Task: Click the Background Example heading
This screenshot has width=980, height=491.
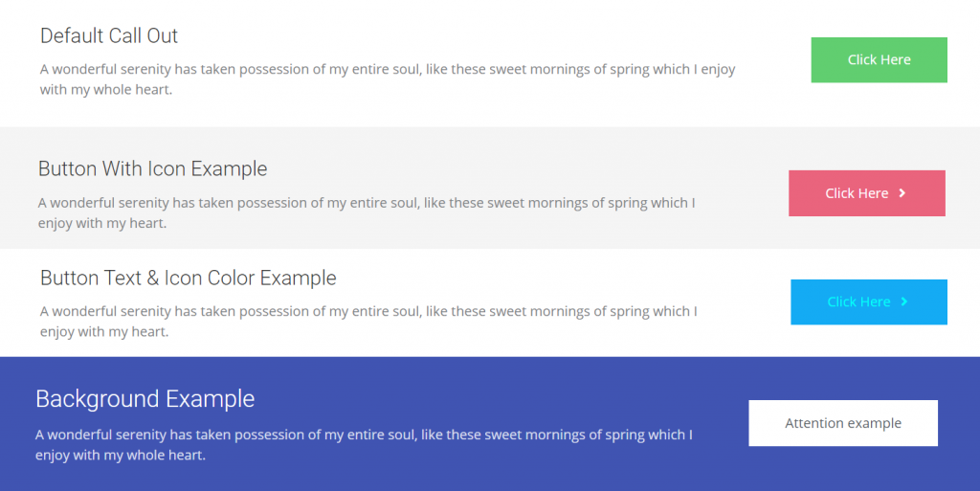Action: [145, 399]
